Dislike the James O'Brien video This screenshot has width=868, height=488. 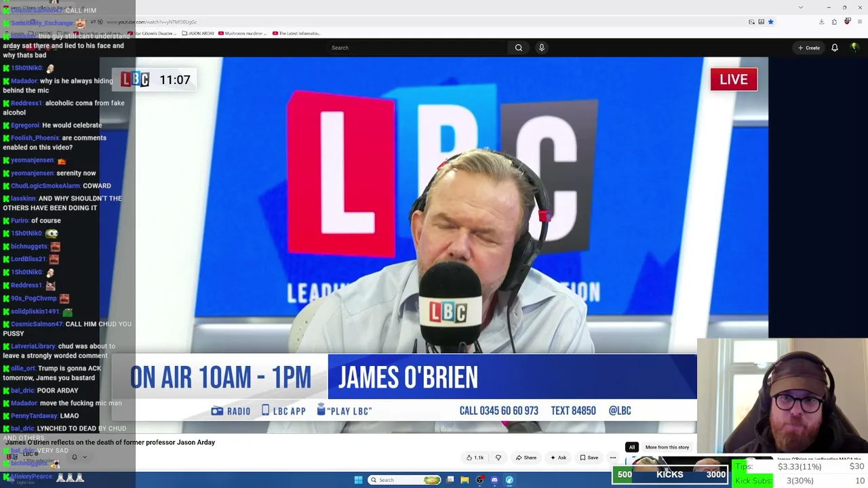pyautogui.click(x=498, y=457)
